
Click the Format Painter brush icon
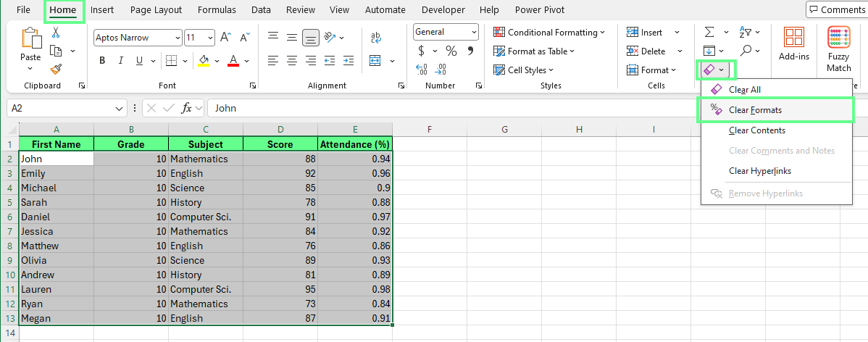(56, 69)
